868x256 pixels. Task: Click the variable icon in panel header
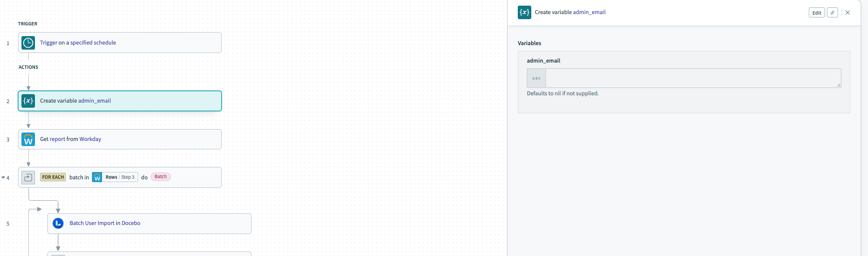(x=525, y=12)
